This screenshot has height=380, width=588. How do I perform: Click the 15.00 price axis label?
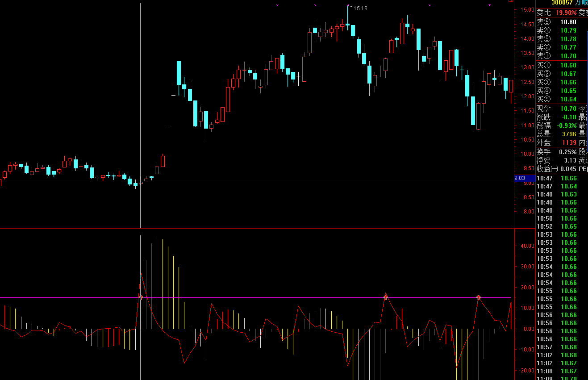[528, 9]
